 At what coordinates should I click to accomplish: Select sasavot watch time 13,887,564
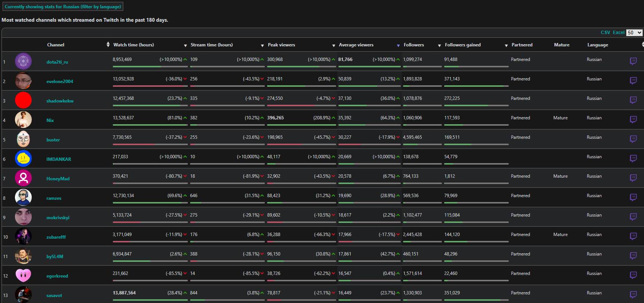124,293
